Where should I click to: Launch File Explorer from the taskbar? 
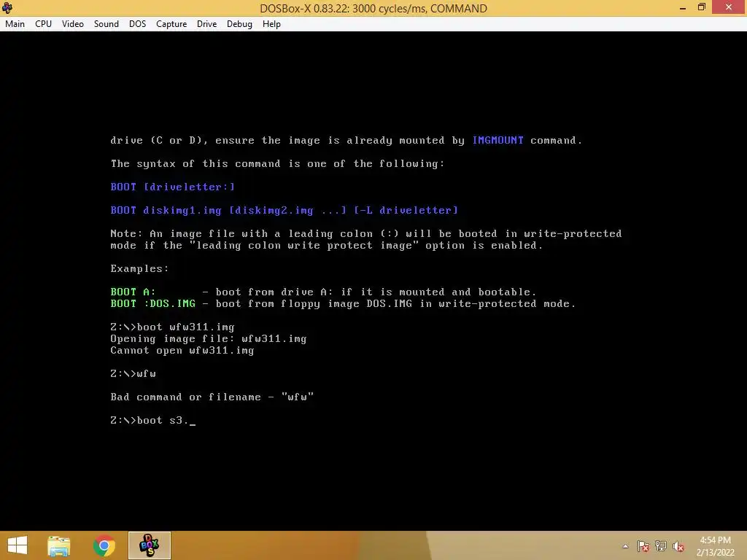tap(59, 545)
